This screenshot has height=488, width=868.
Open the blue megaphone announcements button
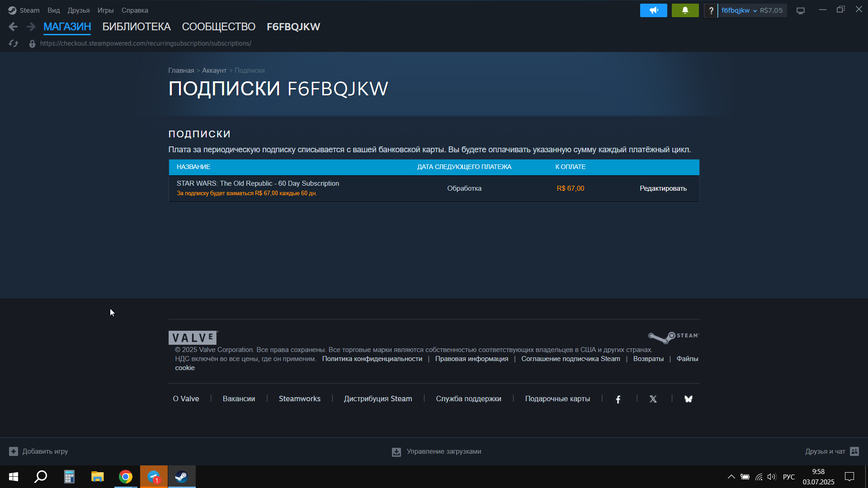point(654,10)
